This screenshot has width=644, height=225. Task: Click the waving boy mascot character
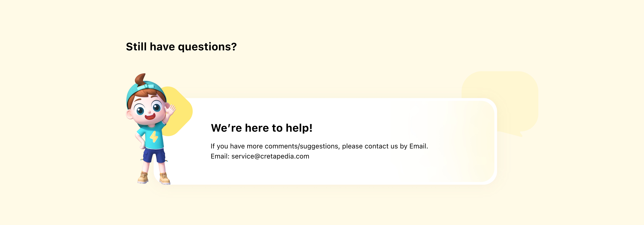click(x=150, y=129)
